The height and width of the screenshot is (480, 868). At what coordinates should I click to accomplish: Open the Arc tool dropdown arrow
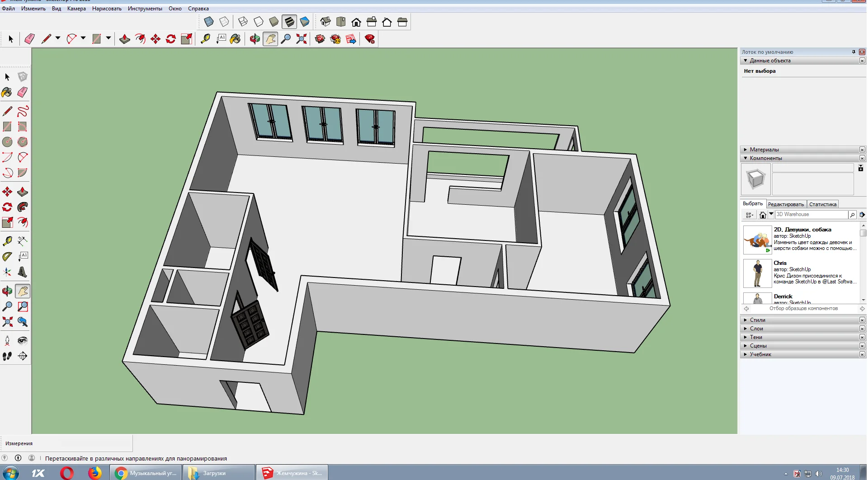83,39
